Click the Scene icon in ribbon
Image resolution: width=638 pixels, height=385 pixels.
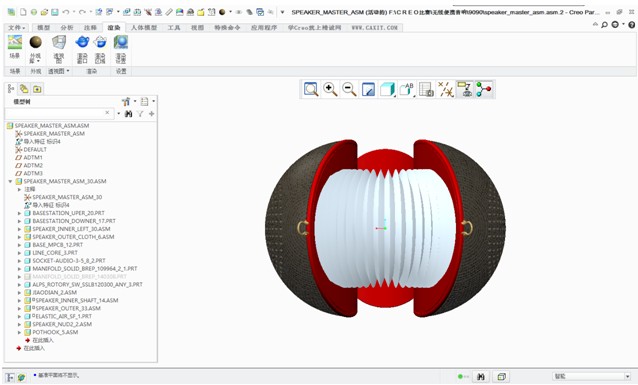[x=15, y=47]
